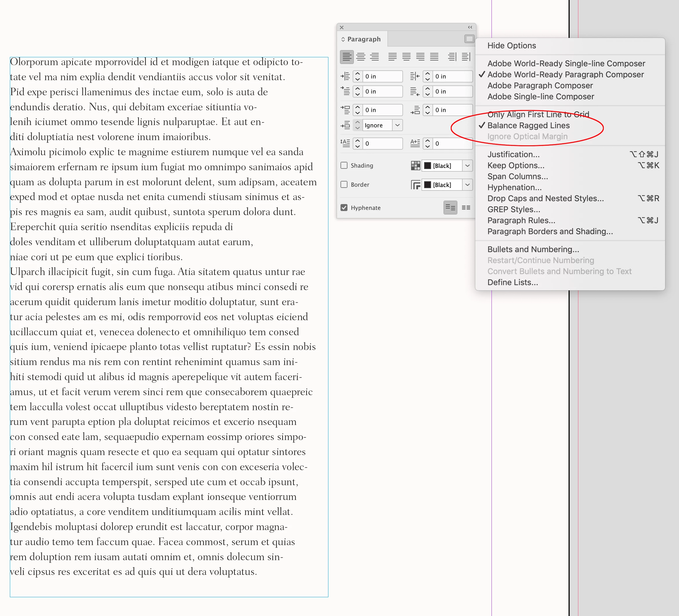
Task: Click the Align Right alignment icon
Action: pyautogui.click(x=374, y=57)
